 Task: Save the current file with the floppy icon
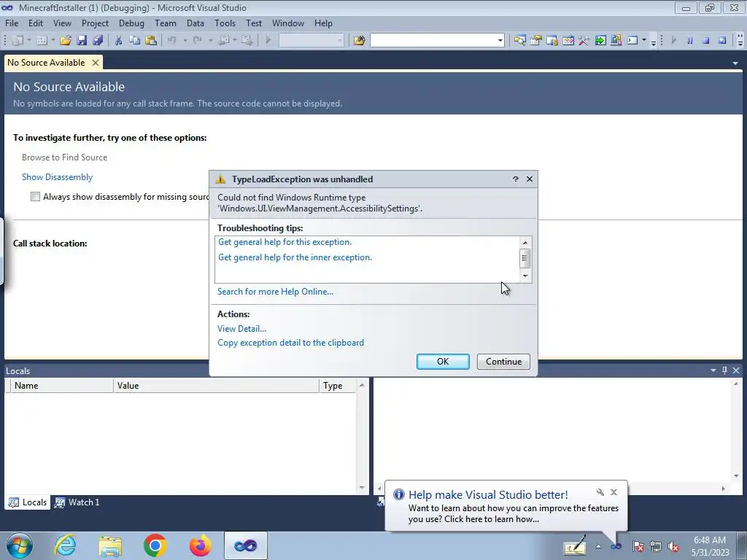[82, 41]
